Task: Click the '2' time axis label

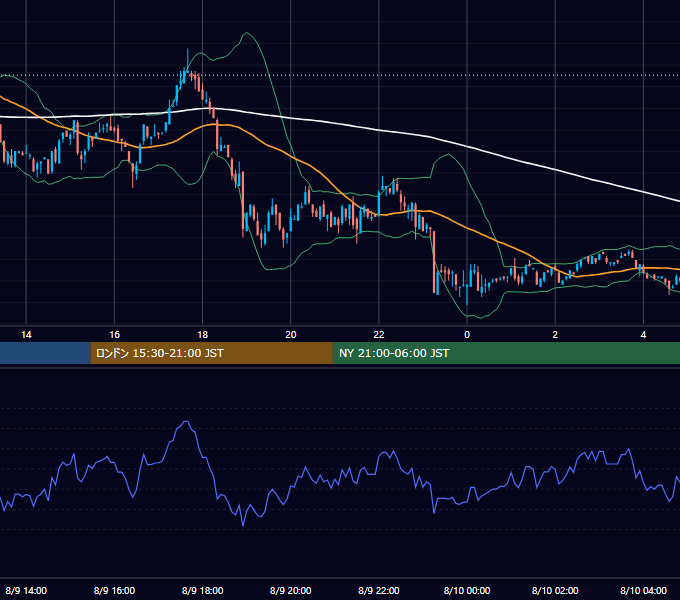Action: pyautogui.click(x=555, y=335)
